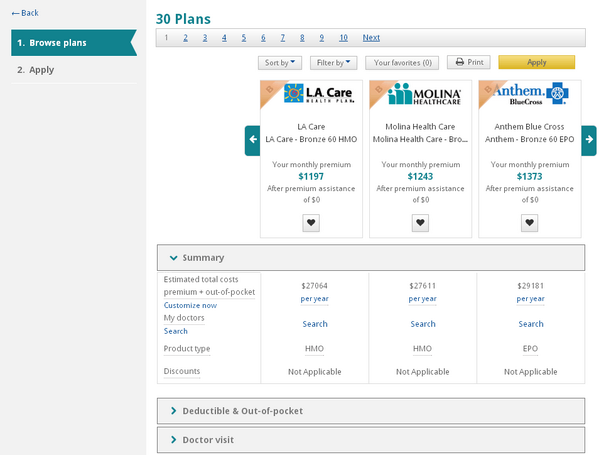Click the yellow Apply button
This screenshot has width=599, height=455.
pyautogui.click(x=537, y=62)
